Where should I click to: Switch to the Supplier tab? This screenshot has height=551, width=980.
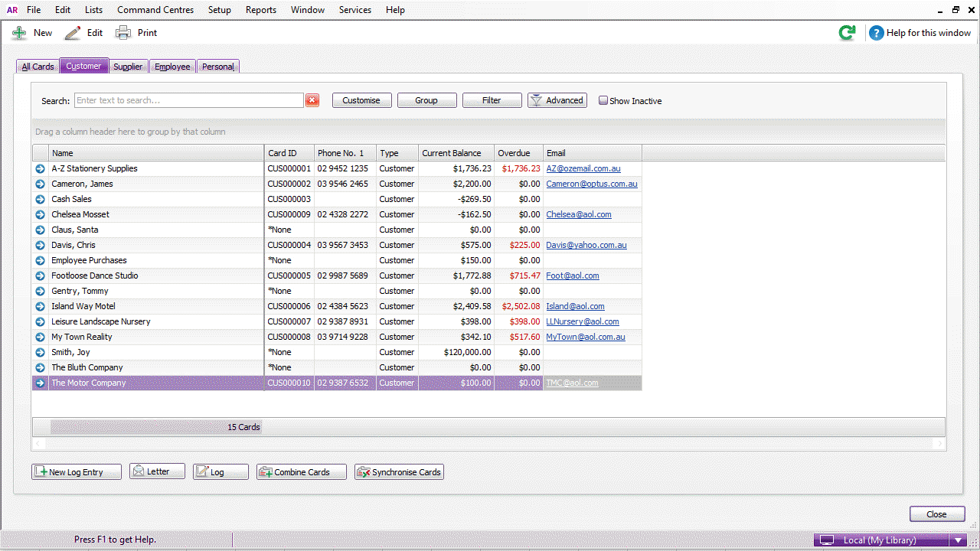pos(128,67)
